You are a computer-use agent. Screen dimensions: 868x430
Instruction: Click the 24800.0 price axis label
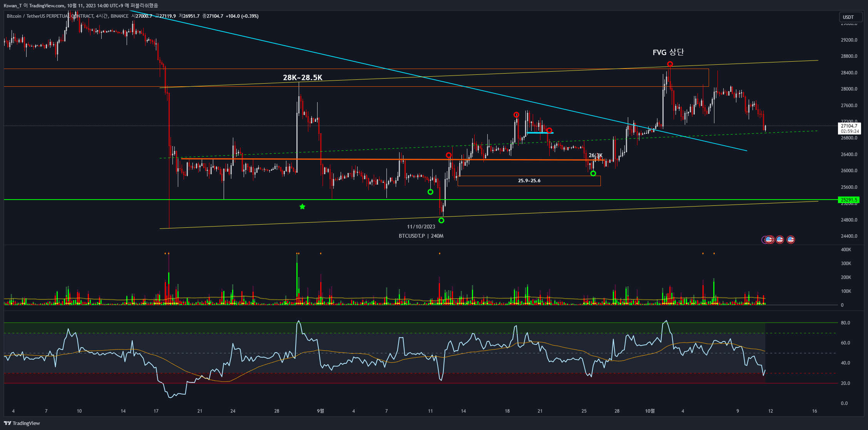[849, 220]
